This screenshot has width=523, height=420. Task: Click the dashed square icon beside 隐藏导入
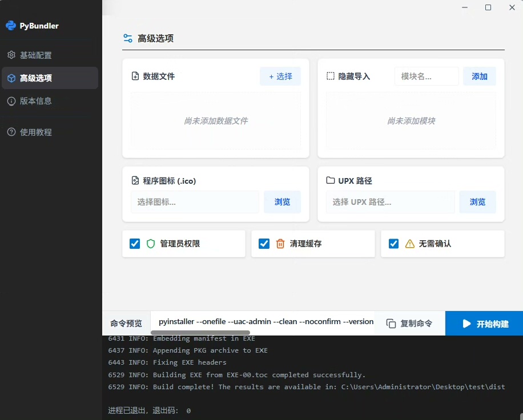click(x=331, y=76)
